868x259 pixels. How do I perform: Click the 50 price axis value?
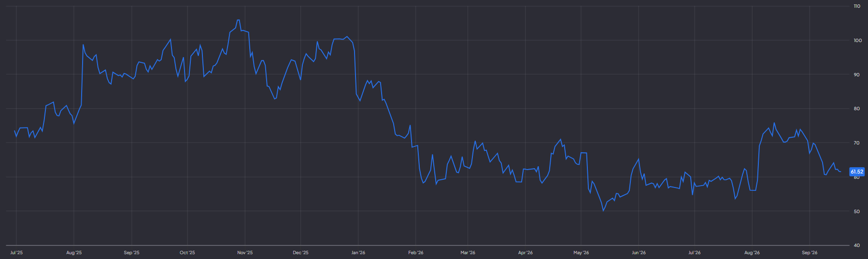click(857, 212)
